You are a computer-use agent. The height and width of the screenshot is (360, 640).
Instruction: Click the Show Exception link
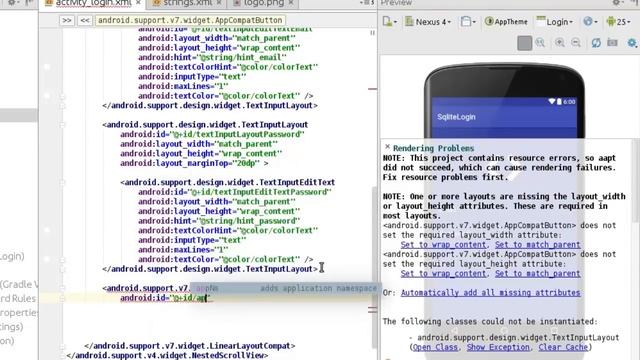coord(498,347)
